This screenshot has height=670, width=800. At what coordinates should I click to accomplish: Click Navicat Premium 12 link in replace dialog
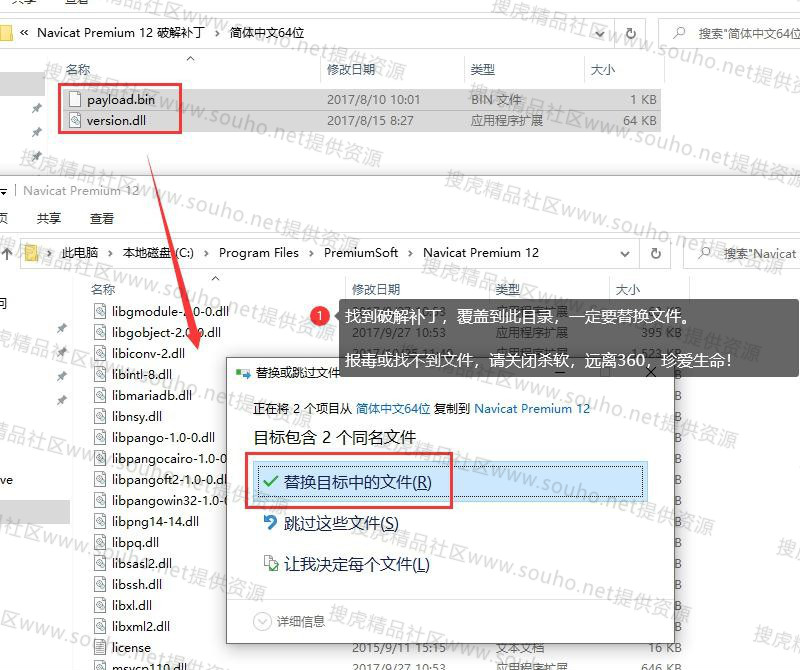pos(532,409)
